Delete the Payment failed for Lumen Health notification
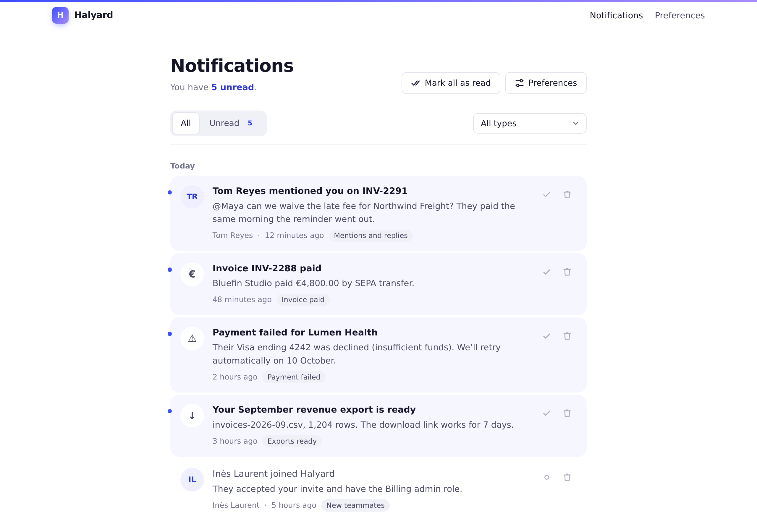This screenshot has width=757, height=532. point(567,336)
